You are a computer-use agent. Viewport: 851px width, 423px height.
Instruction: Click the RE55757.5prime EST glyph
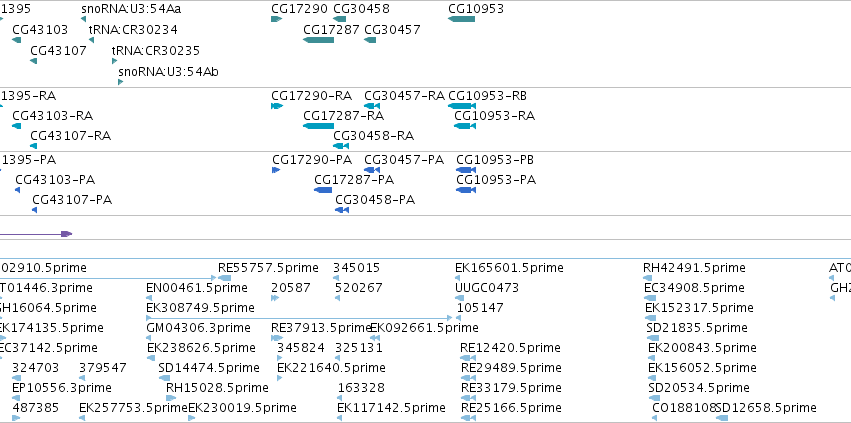pyautogui.click(x=224, y=278)
